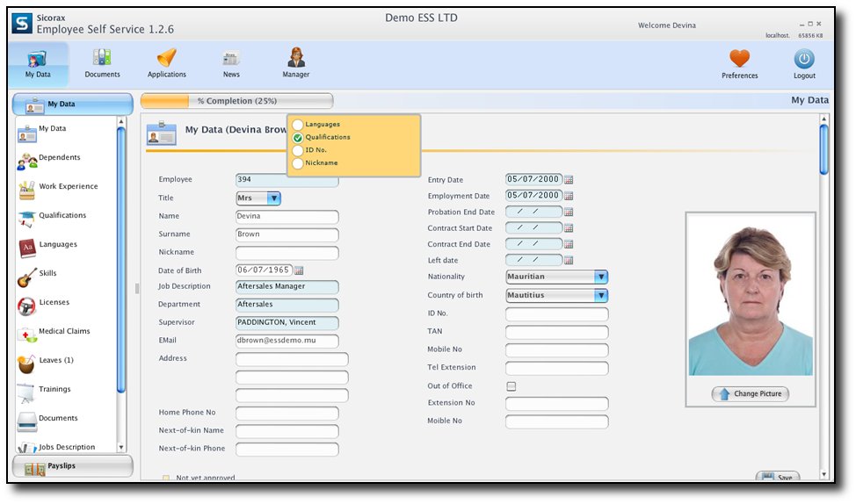
Task: Open Payslips section in sidebar
Action: [x=72, y=466]
